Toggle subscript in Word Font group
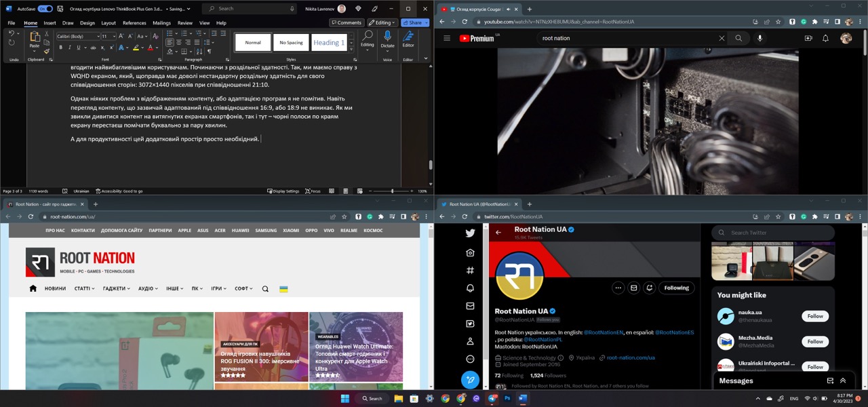The width and height of the screenshot is (868, 407). coord(102,47)
